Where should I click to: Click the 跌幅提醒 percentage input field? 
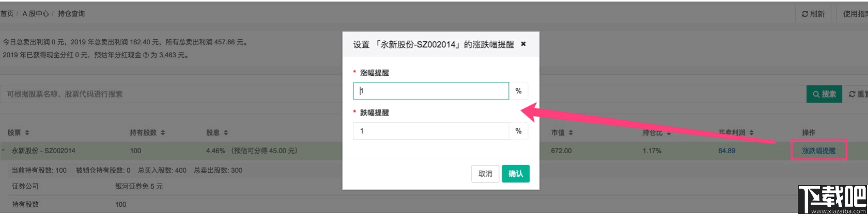pyautogui.click(x=431, y=131)
